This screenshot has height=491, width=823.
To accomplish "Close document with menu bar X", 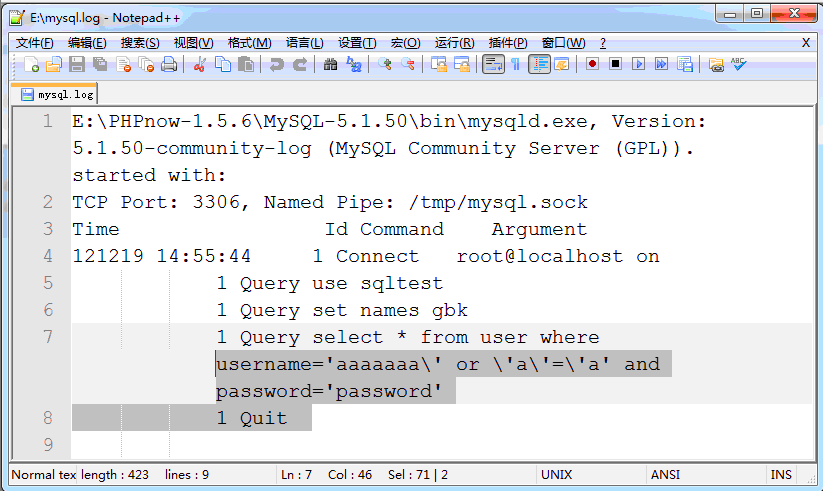I will coord(806,43).
